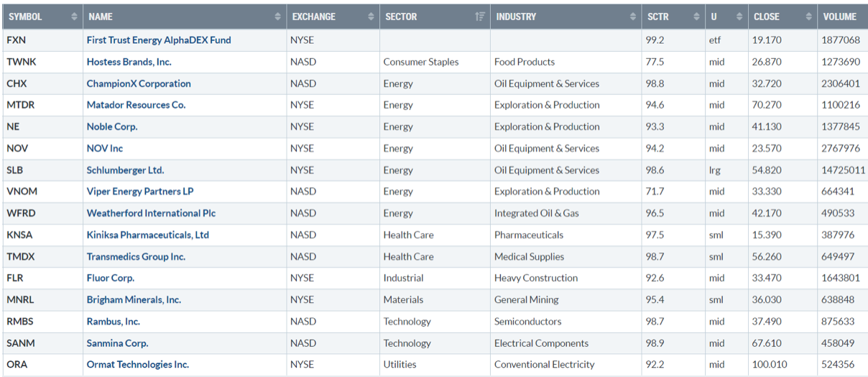Follow the ChampionX Corporation link

[139, 83]
